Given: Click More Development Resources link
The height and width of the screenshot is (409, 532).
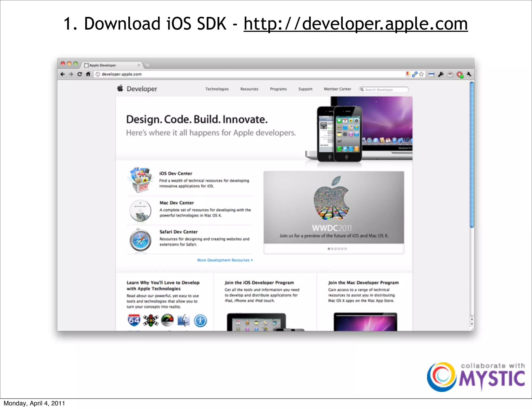Looking at the screenshot, I should point(225,260).
